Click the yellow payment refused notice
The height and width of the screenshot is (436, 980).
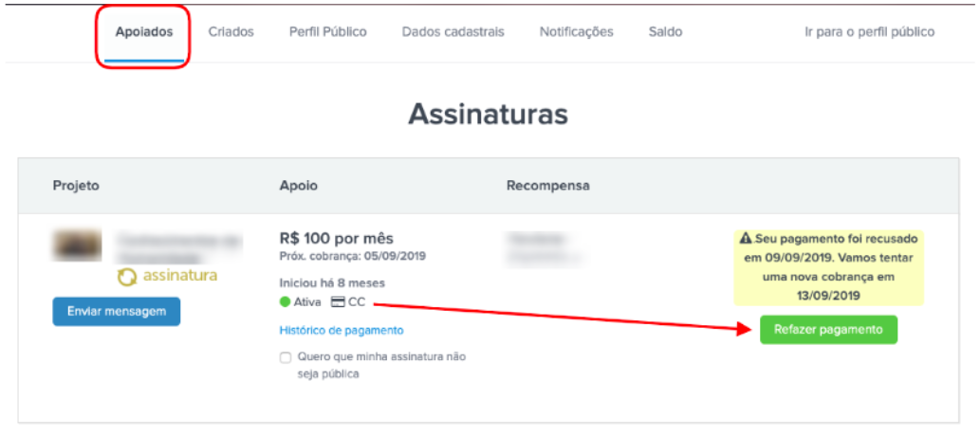pos(829,267)
